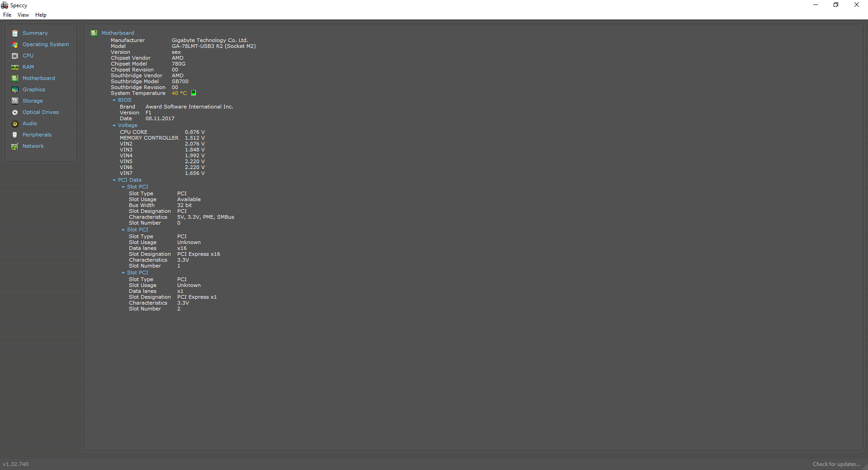Collapse the BIOS section arrow
868x470 pixels.
(x=114, y=100)
